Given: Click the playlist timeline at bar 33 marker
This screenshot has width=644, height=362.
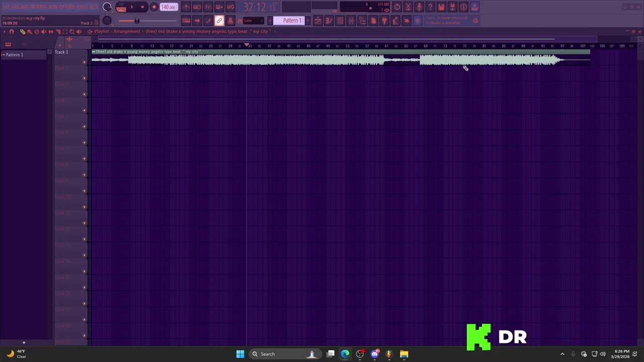Looking at the screenshot, I should tap(250, 46).
